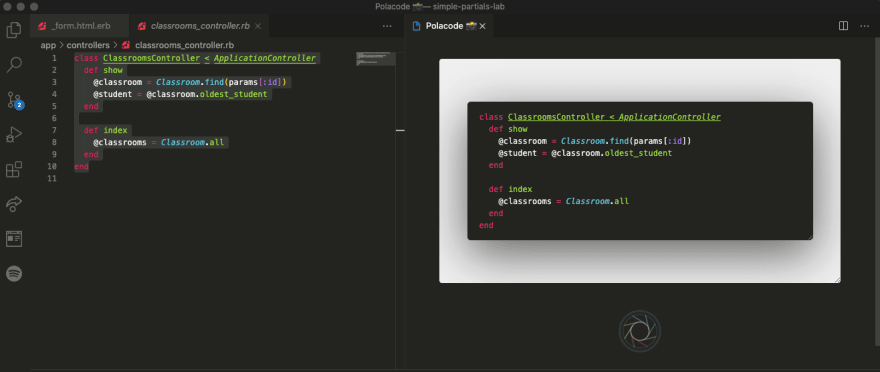Split the Polacode editor to the right
This screenshot has height=372, width=880.
pyautogui.click(x=843, y=26)
